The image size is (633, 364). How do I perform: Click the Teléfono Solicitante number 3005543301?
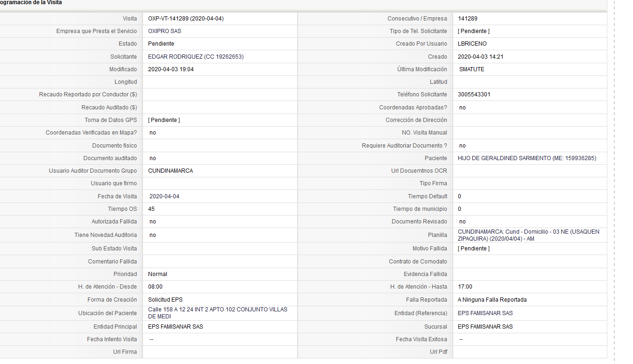point(474,94)
